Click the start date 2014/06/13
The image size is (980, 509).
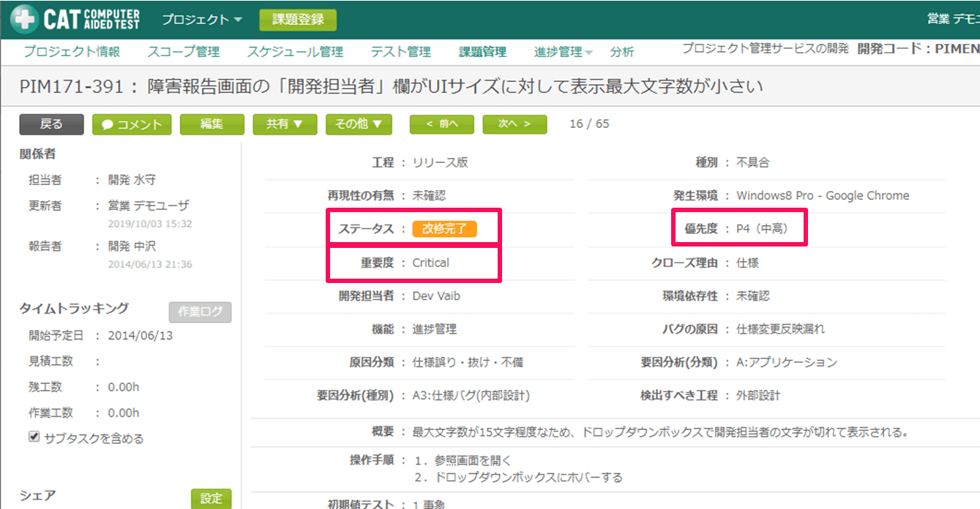(x=140, y=336)
